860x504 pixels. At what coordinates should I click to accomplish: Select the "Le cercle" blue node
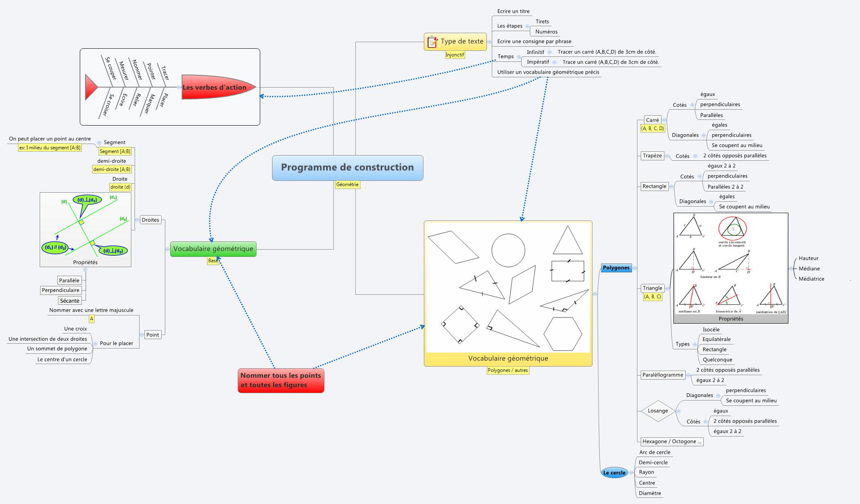coord(614,473)
